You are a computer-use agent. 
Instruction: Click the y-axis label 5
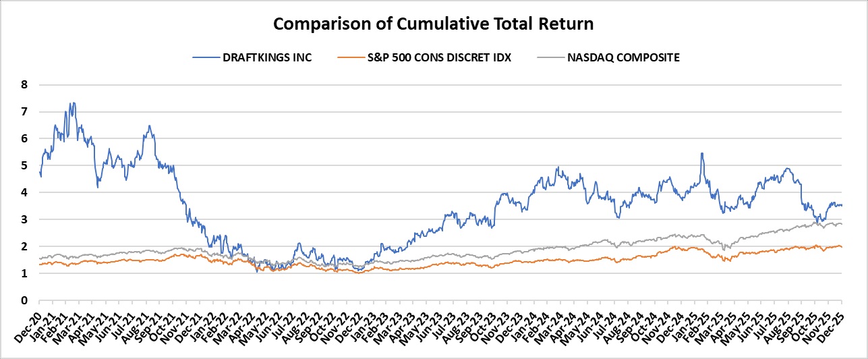[24, 165]
